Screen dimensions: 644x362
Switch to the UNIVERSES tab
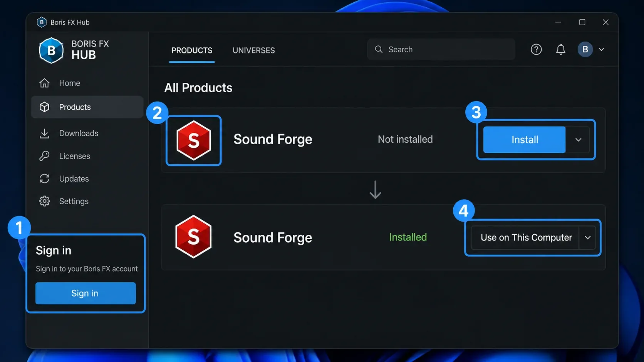(254, 50)
